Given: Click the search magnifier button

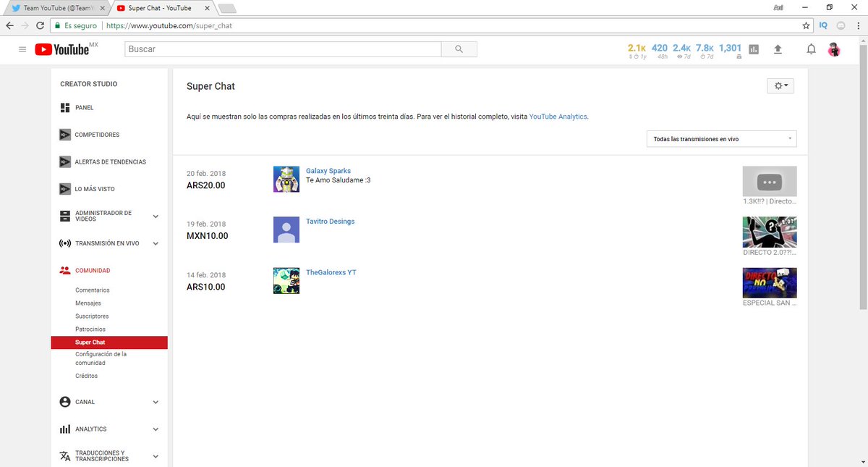Looking at the screenshot, I should point(459,49).
